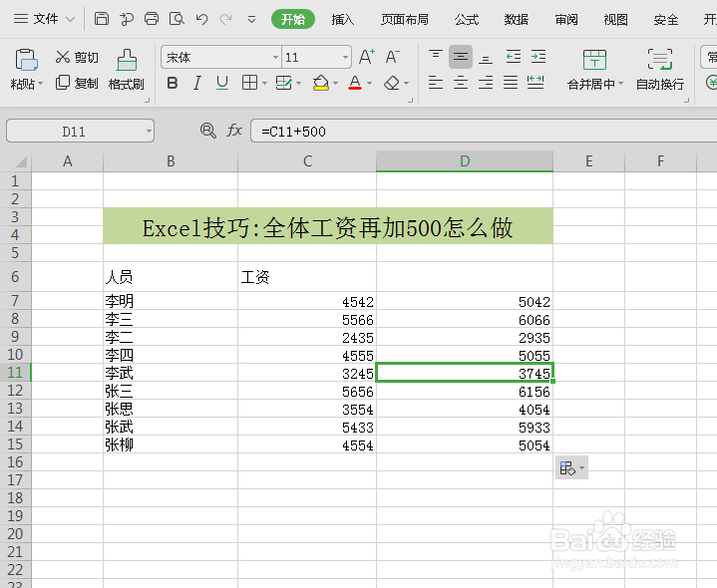Click cell with value 6066
Screen dimensions: 717x588
[x=465, y=319]
